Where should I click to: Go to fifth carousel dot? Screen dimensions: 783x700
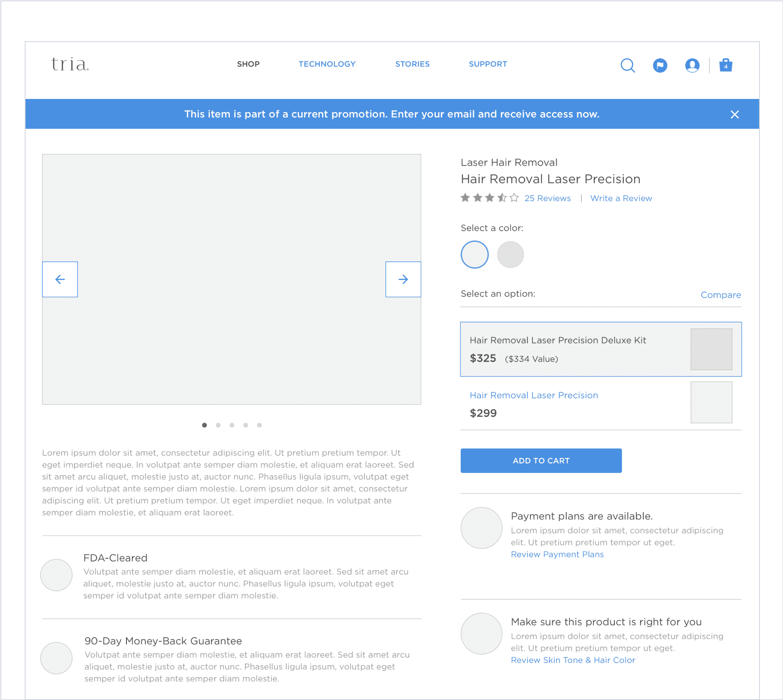tap(259, 425)
